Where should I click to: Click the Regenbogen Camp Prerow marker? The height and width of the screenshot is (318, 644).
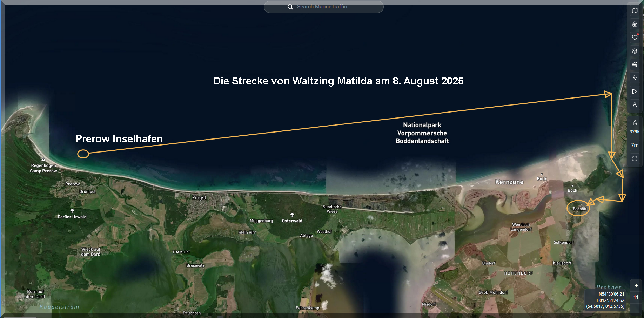tap(43, 160)
